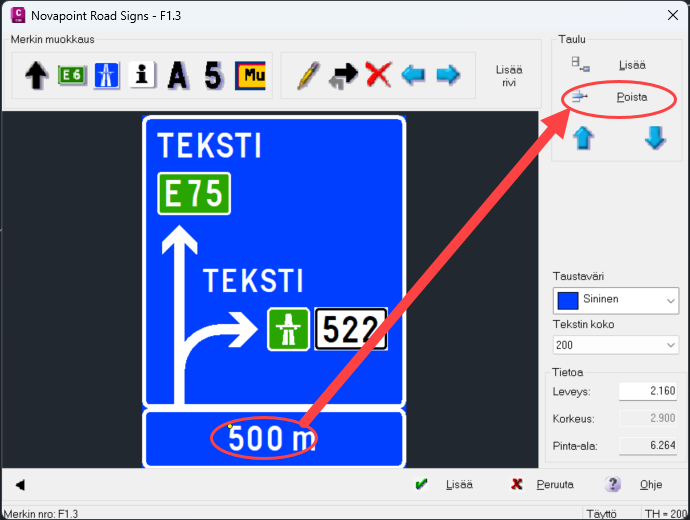Close the Novapoint Road Signs dialog
The image size is (690, 520).
(672, 15)
